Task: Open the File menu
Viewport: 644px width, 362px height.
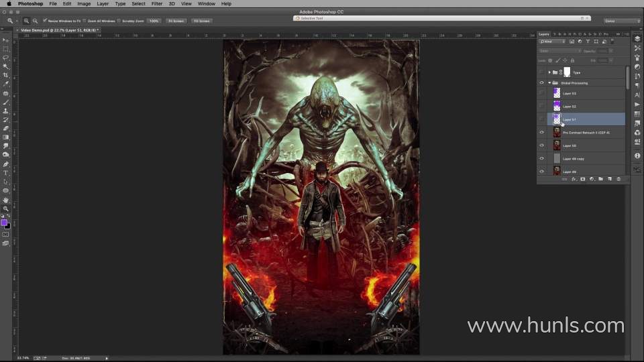Action: [x=53, y=4]
